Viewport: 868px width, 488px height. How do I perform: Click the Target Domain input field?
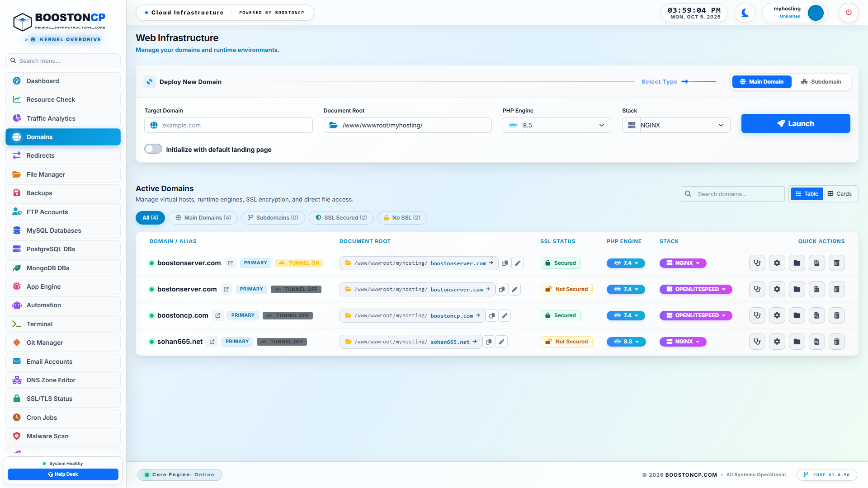[x=228, y=125]
